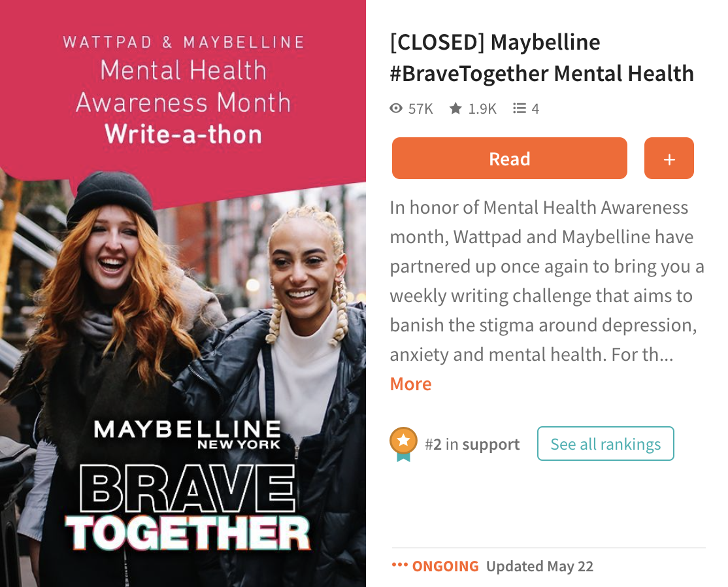The width and height of the screenshot is (728, 587).
Task: Click the 57K reads count
Action: tap(421, 109)
